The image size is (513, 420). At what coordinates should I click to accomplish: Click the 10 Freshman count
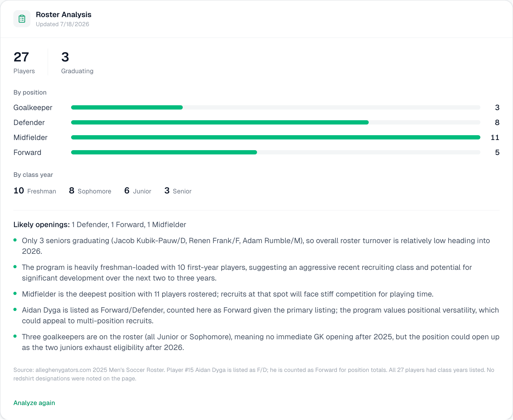(35, 191)
